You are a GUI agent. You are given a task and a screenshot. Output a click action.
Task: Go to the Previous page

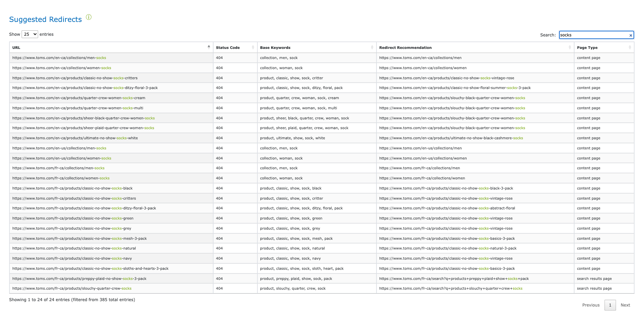[591, 305]
